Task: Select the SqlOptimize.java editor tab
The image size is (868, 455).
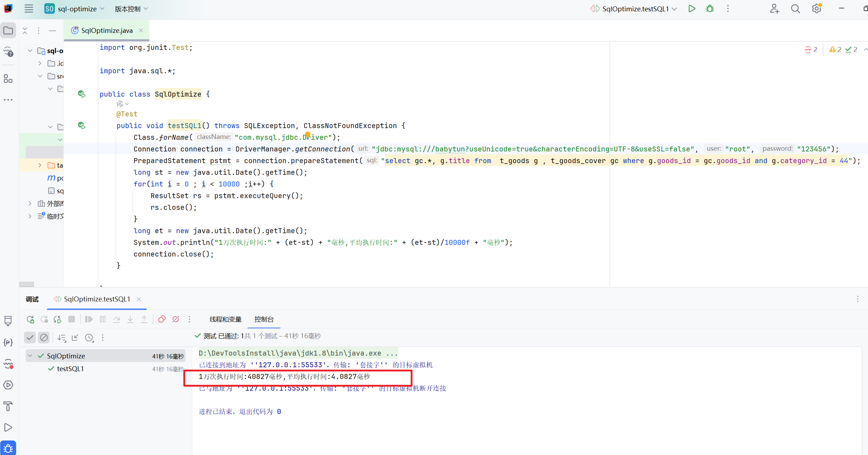Action: click(106, 31)
